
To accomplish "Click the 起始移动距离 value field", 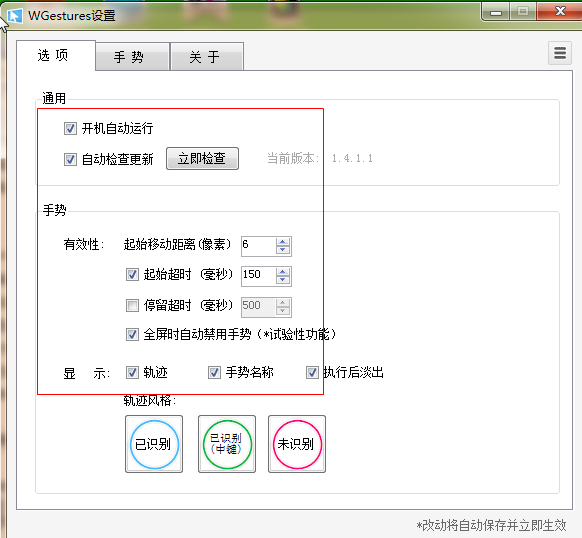I will point(258,246).
